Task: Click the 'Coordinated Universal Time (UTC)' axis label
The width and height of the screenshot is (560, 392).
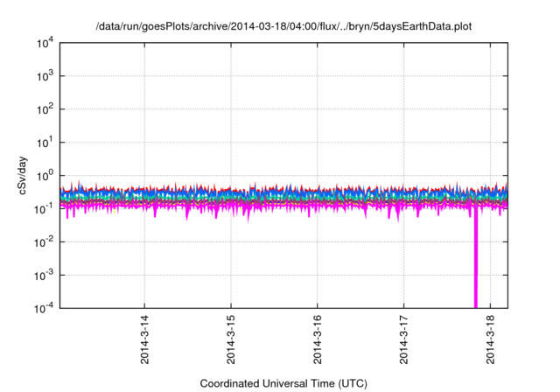Action: (x=283, y=384)
